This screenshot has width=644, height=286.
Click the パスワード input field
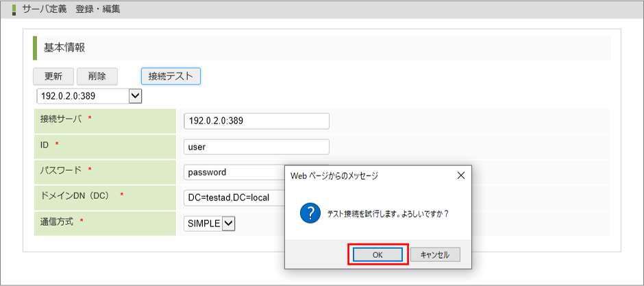(234, 172)
